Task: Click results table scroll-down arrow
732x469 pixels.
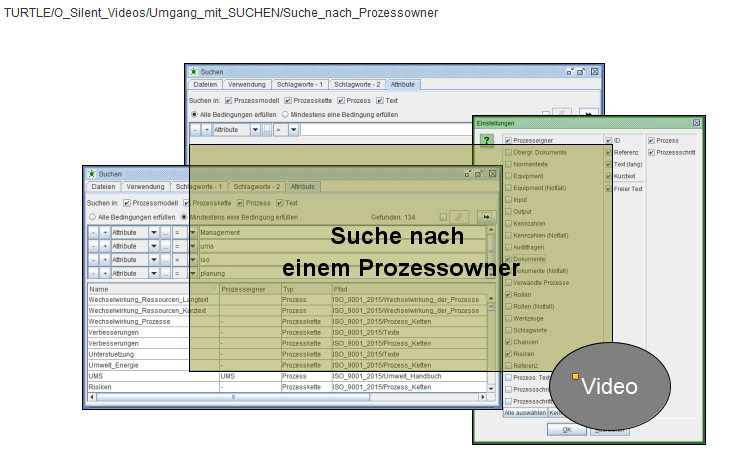Action: (491, 388)
